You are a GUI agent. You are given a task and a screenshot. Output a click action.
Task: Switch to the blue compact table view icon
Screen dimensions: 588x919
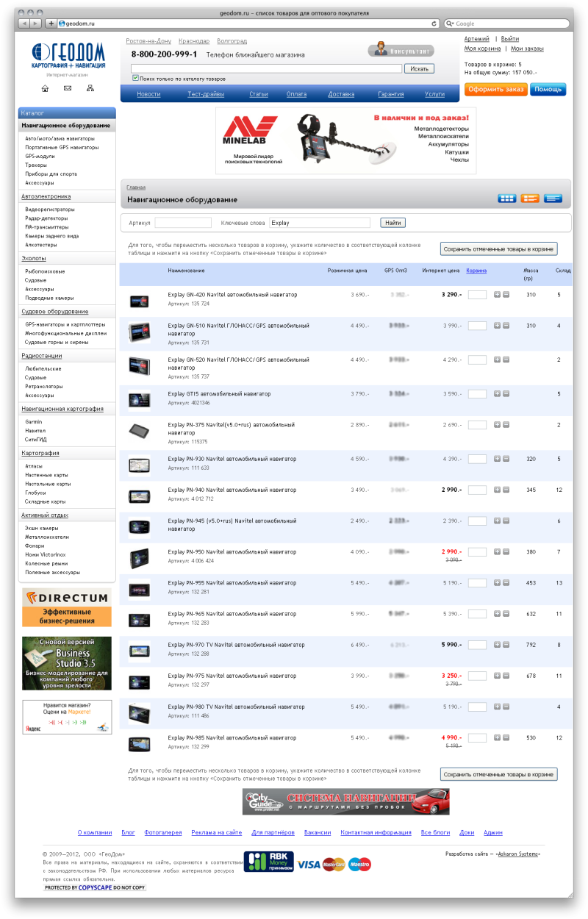click(553, 199)
